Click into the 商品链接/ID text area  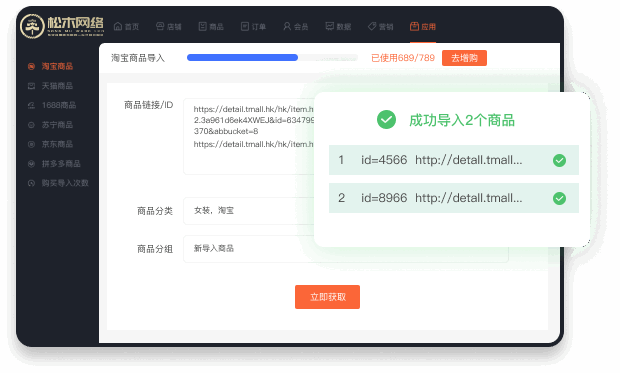coord(249,136)
